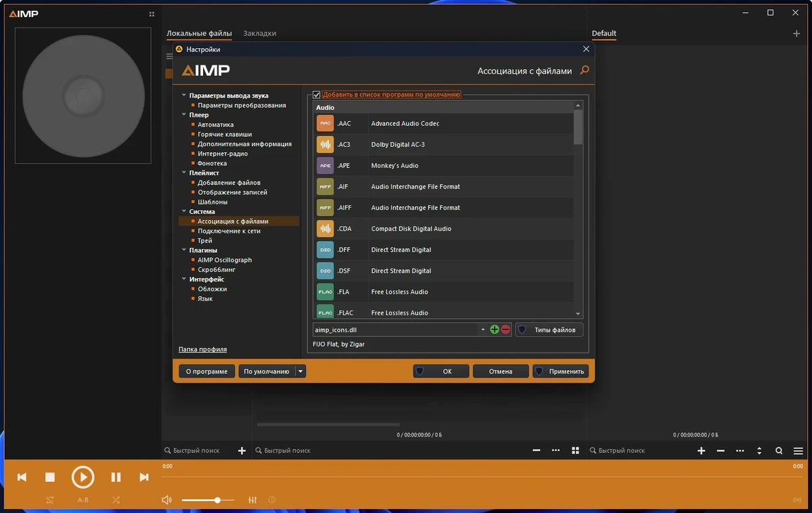Click the .AC3 Dolby Digital icon
Image resolution: width=812 pixels, height=513 pixels.
click(325, 144)
